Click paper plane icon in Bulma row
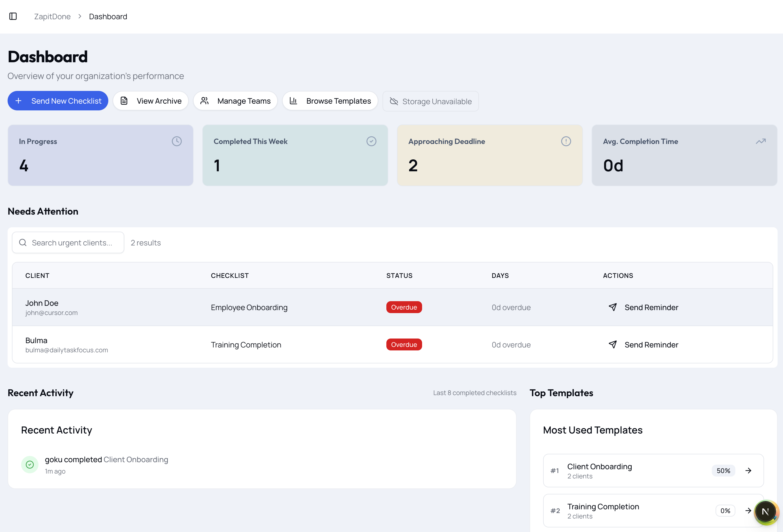This screenshot has height=532, width=783. [612, 344]
